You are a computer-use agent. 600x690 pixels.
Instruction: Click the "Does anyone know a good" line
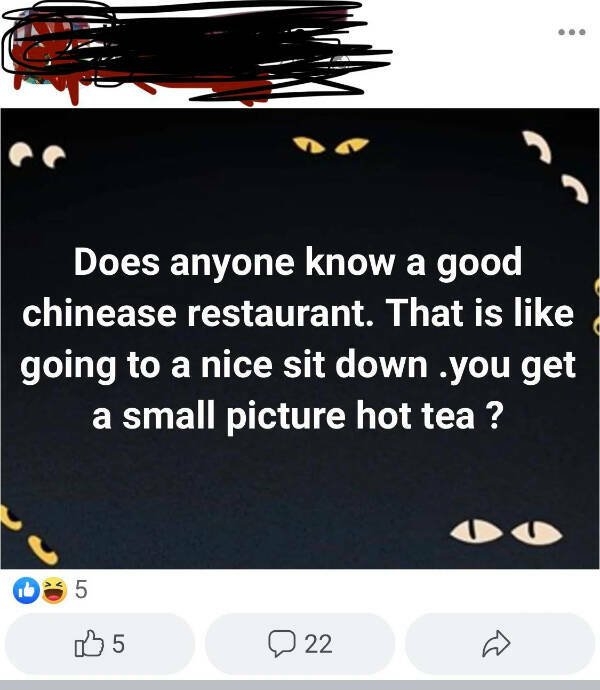point(298,262)
